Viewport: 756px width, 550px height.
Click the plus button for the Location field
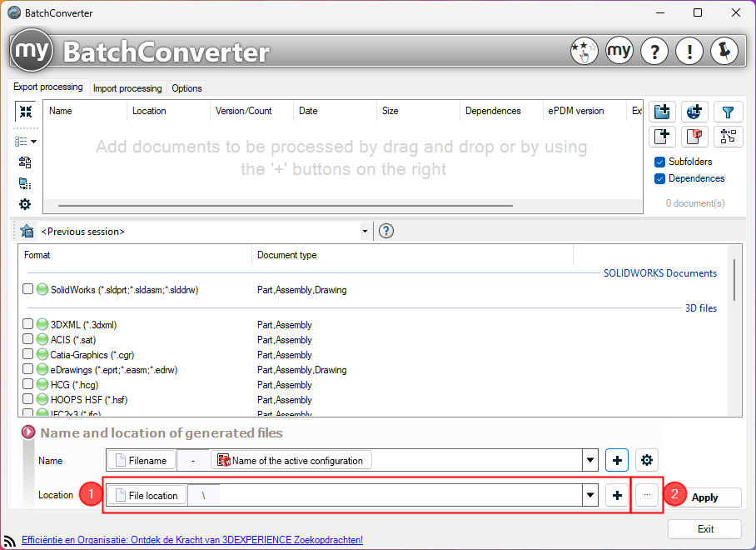pyautogui.click(x=617, y=495)
